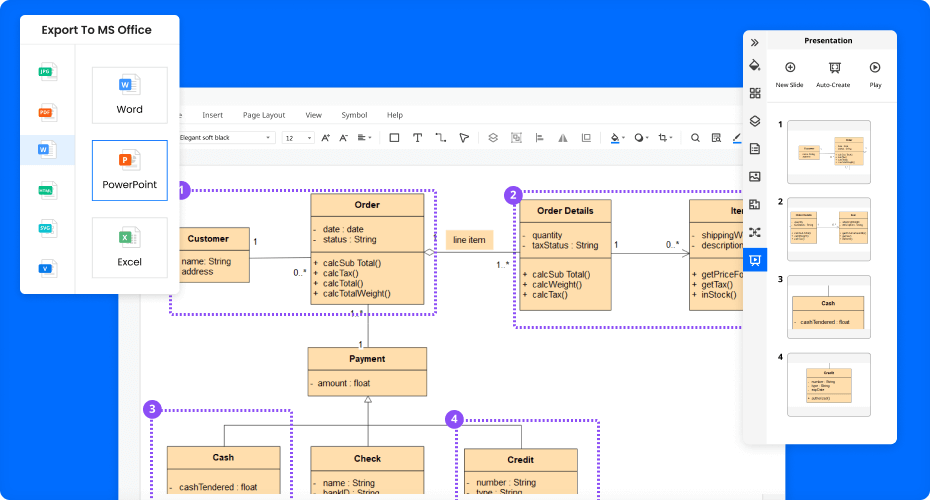
Task: Play the presentation
Action: click(875, 74)
